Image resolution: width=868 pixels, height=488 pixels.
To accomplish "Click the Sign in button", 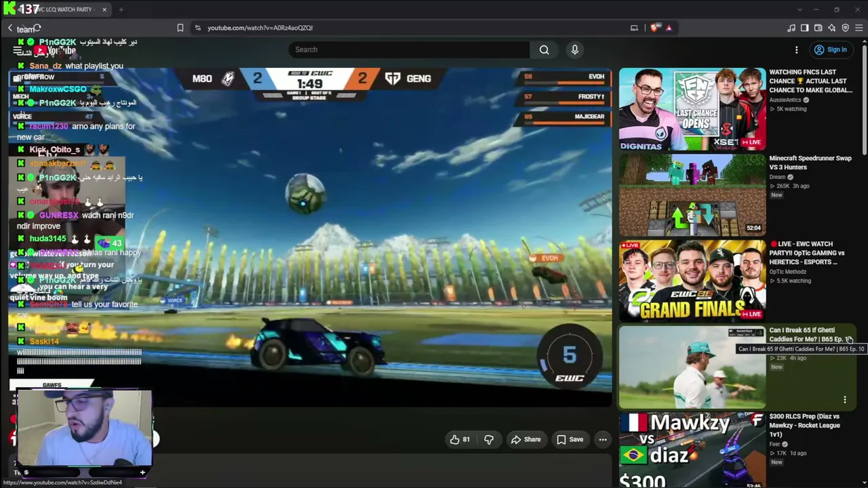I will pos(831,49).
